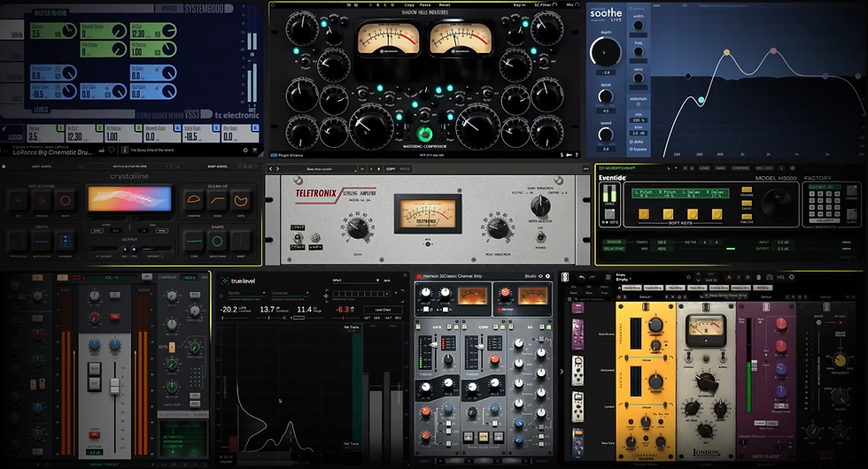Click Slate rack star favorite icon
This screenshot has width=868, height=469.
coord(689,277)
